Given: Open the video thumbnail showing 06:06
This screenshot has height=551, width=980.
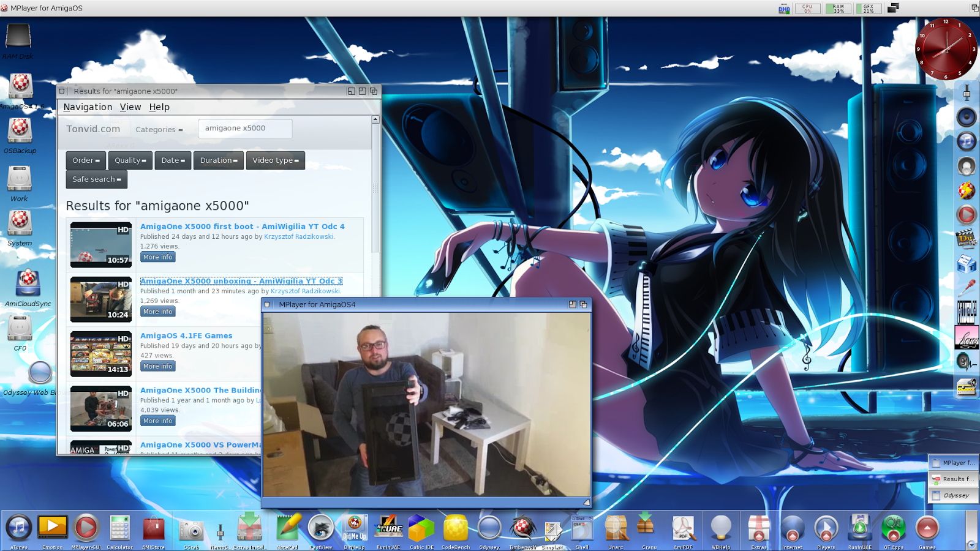Looking at the screenshot, I should click(x=101, y=408).
